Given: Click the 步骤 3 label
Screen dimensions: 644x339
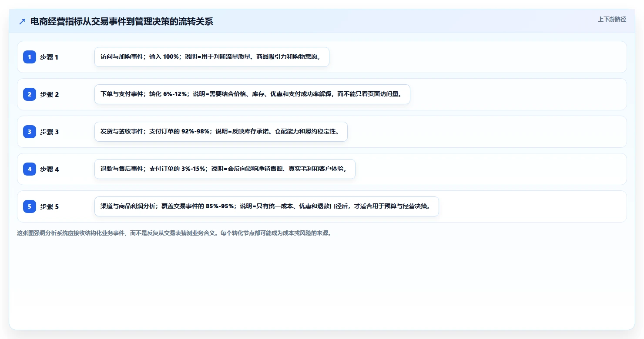Looking at the screenshot, I should coord(49,132).
